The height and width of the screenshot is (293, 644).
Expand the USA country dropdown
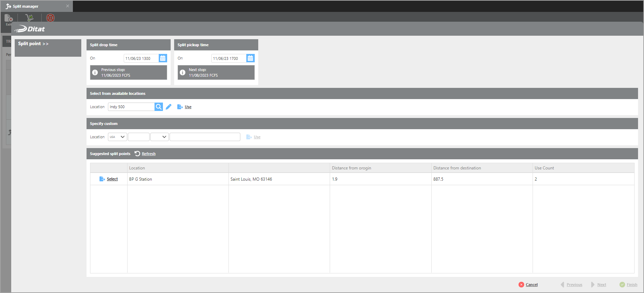point(117,137)
